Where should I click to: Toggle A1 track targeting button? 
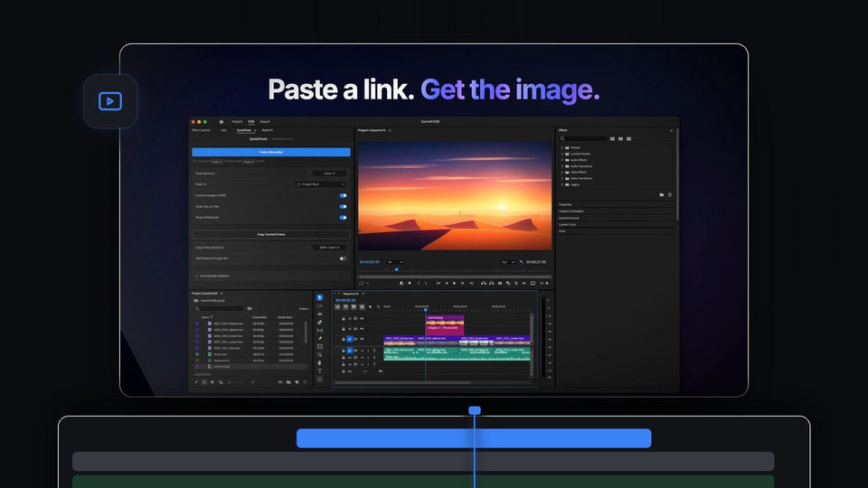point(350,351)
